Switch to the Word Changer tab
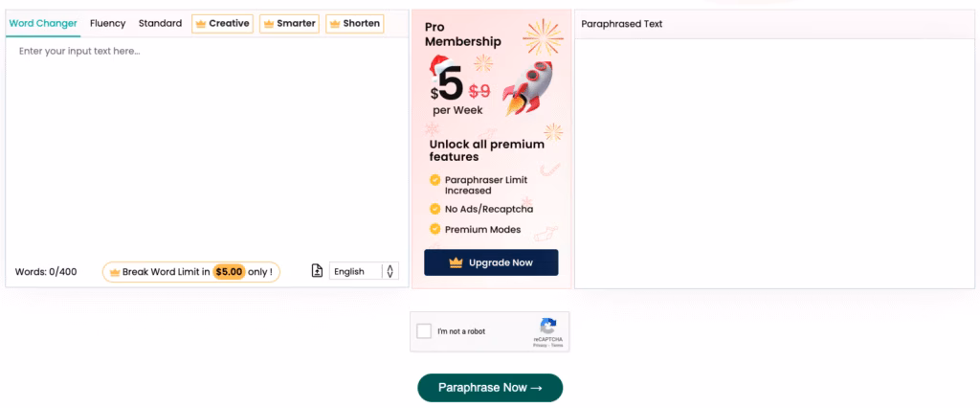 tap(43, 23)
